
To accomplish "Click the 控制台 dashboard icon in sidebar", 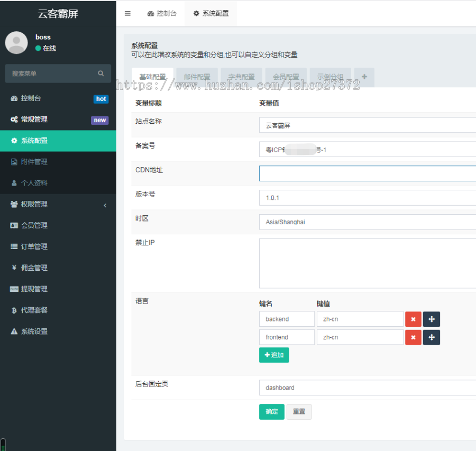I will 14,98.
